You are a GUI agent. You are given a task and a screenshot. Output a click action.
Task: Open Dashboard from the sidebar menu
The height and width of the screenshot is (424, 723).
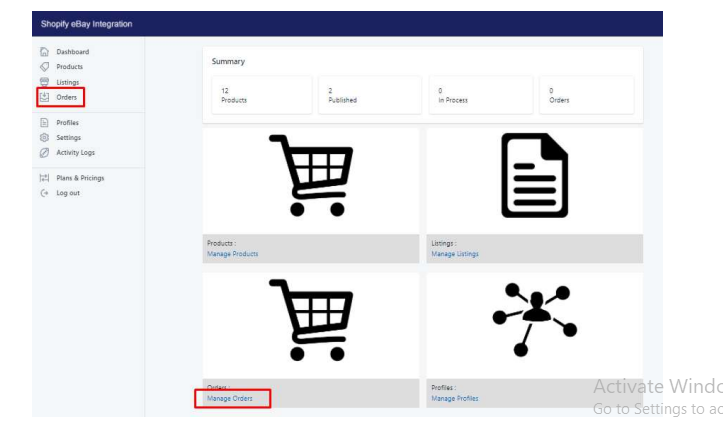73,52
